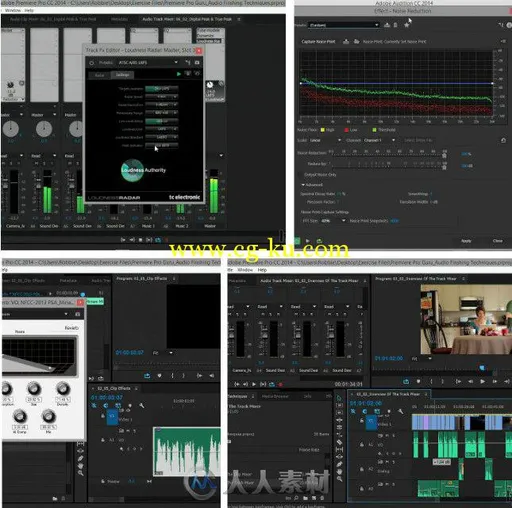Screen dimensions: 512x508
Task: Pick the Pen tool beside the Track Mixer timeline
Action: click(339, 464)
